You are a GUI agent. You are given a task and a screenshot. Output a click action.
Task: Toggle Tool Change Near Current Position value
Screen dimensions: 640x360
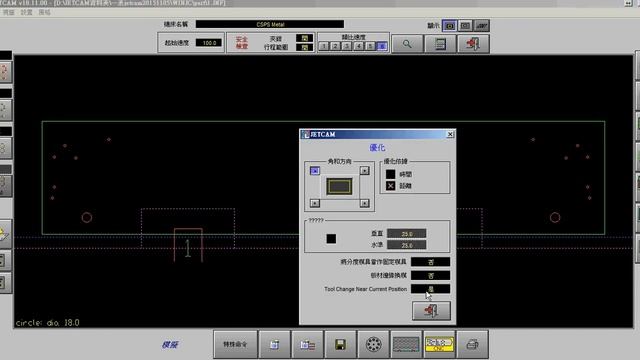point(431,289)
